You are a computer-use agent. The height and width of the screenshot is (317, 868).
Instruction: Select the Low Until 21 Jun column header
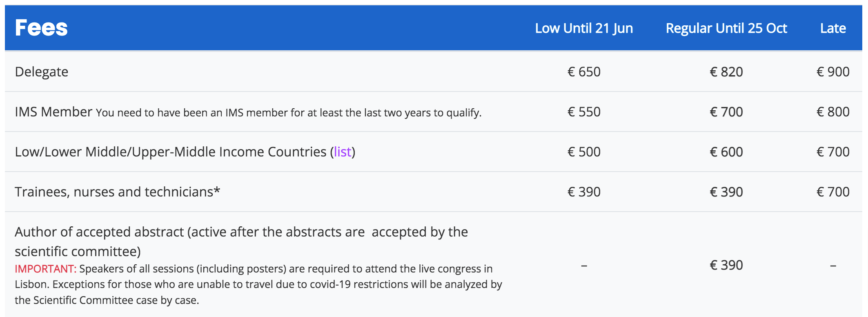(584, 28)
